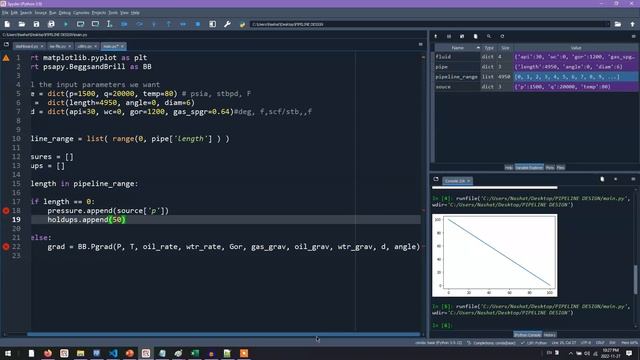Browse editor tabs icon
640x360 pixels.
pyautogui.click(x=6, y=44)
